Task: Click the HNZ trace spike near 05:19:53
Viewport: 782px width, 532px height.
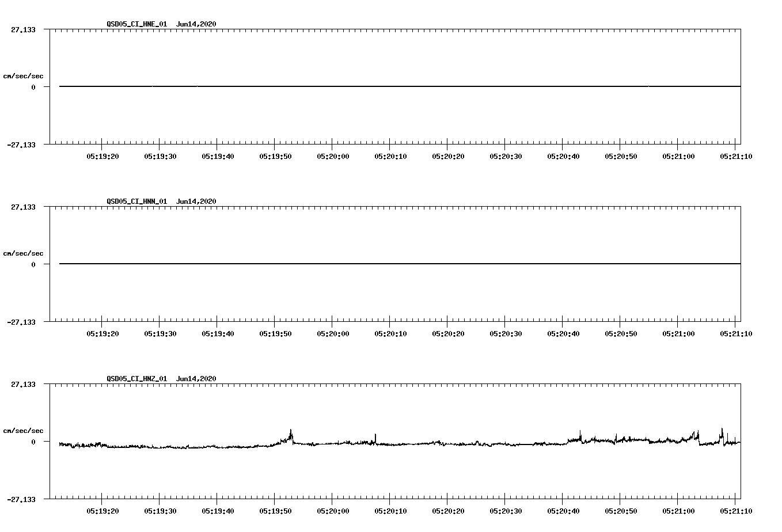Action: [x=291, y=435]
